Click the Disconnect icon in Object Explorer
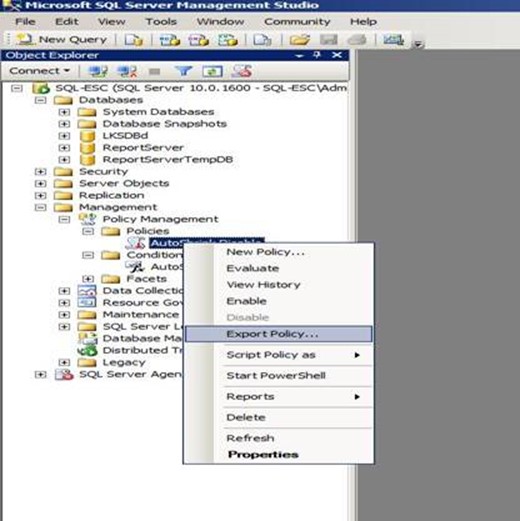This screenshot has height=521, width=520. click(x=127, y=71)
